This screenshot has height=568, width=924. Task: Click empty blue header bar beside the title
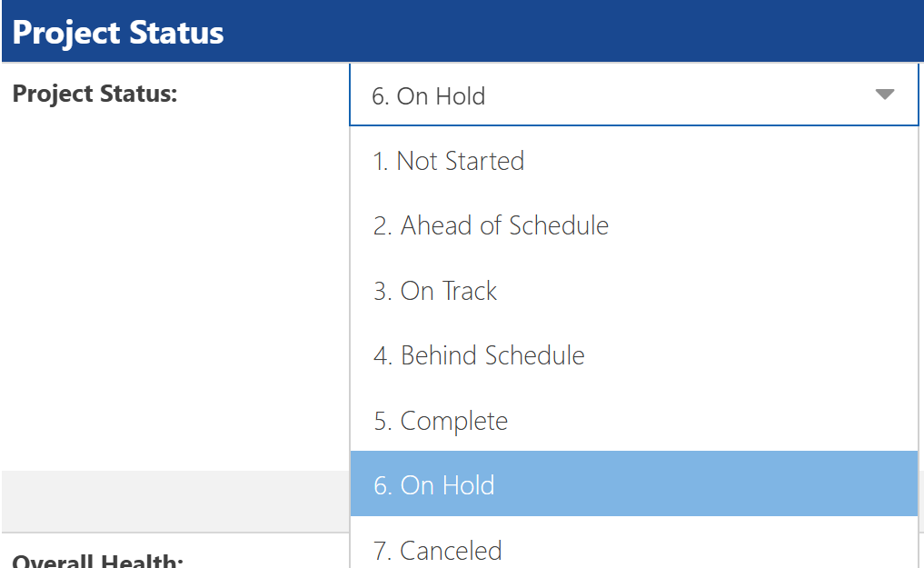click(x=571, y=31)
